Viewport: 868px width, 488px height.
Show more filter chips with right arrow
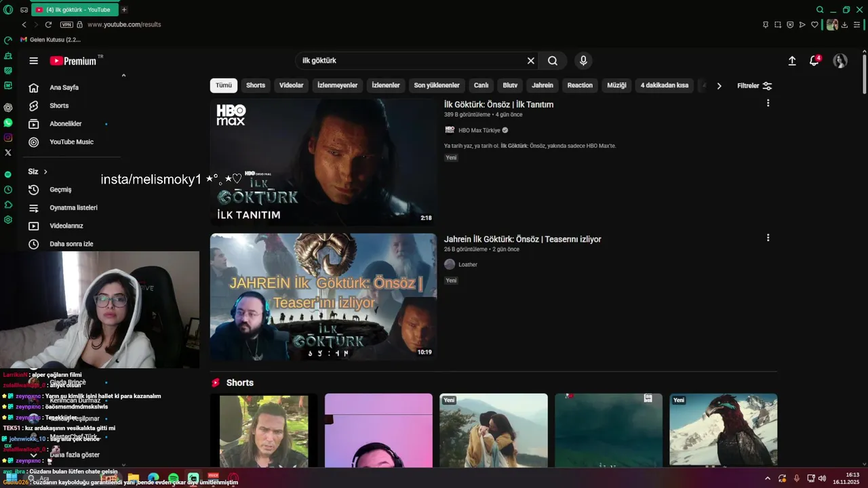pyautogui.click(x=719, y=86)
